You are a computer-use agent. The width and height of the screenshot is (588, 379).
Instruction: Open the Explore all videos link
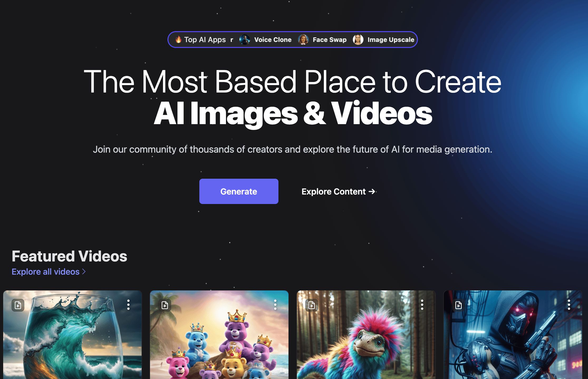tap(49, 272)
